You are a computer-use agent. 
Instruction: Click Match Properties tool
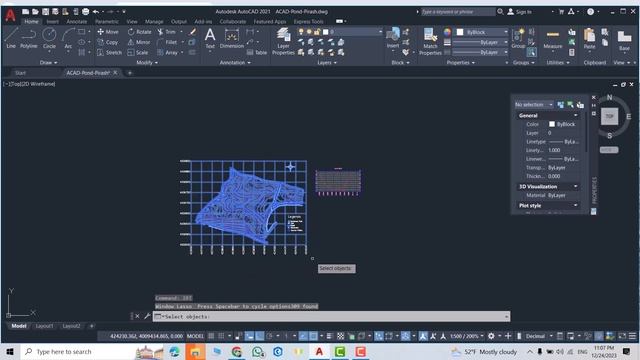(430, 41)
